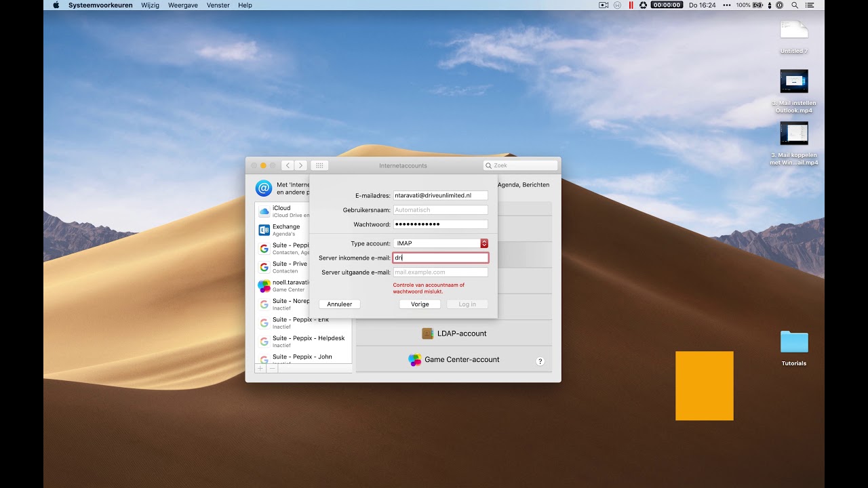Choose LDAP-account option
868x488 pixels.
coord(454,333)
